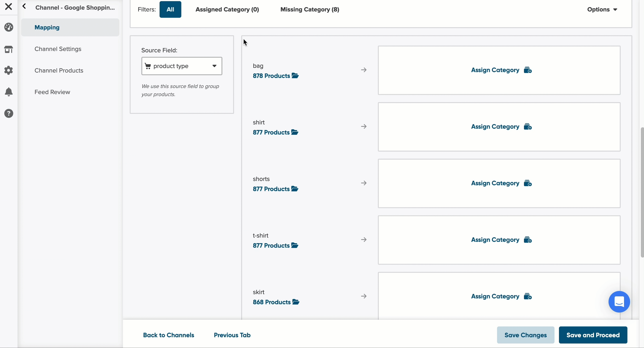This screenshot has width=644, height=348.
Task: Filter by Assigned Category (0)
Action: coord(227,9)
